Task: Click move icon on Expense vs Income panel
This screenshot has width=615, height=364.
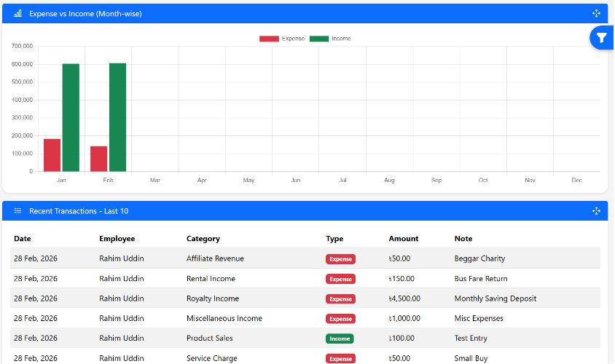Action: click(x=596, y=14)
